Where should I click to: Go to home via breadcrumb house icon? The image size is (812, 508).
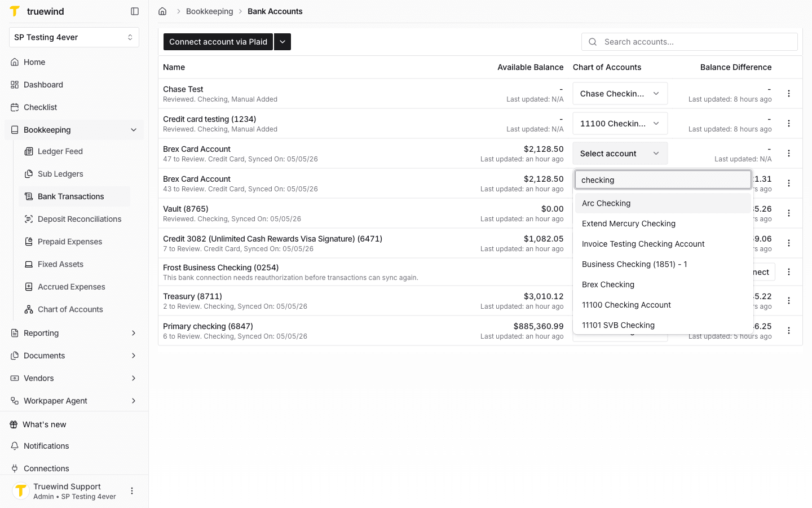pyautogui.click(x=162, y=11)
